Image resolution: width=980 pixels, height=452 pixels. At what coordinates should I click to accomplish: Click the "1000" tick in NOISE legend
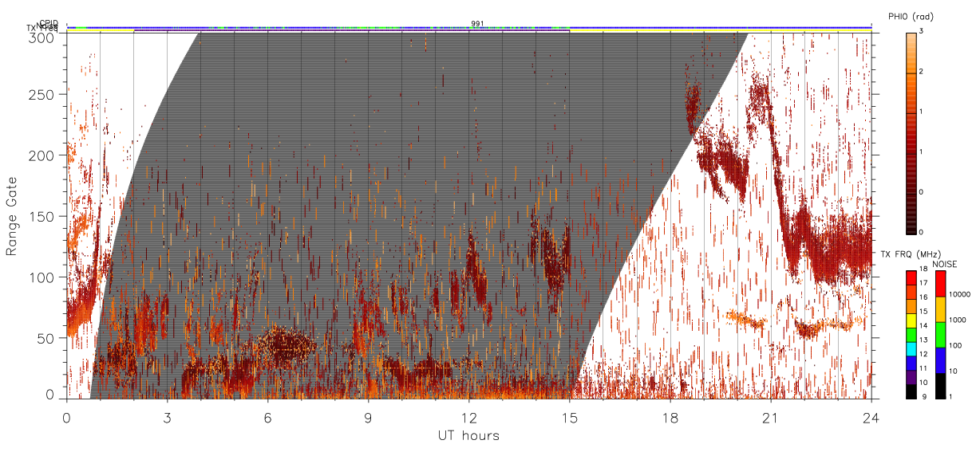tap(958, 320)
